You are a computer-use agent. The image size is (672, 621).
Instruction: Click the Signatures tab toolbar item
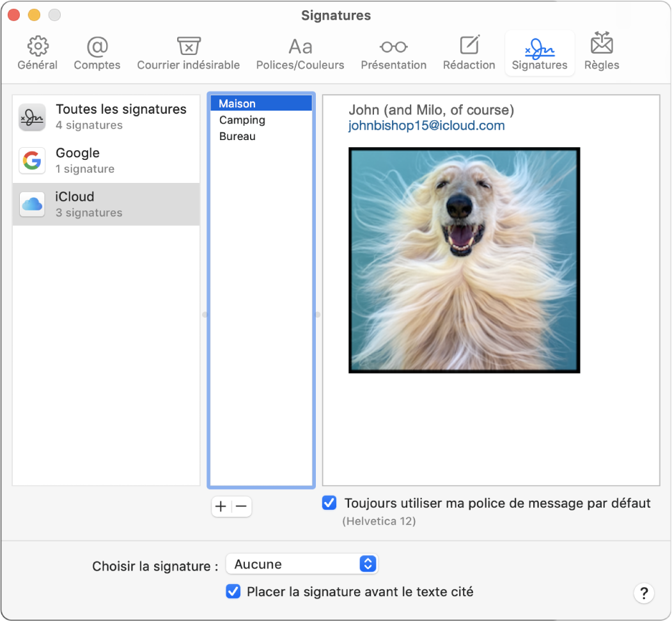coord(540,52)
